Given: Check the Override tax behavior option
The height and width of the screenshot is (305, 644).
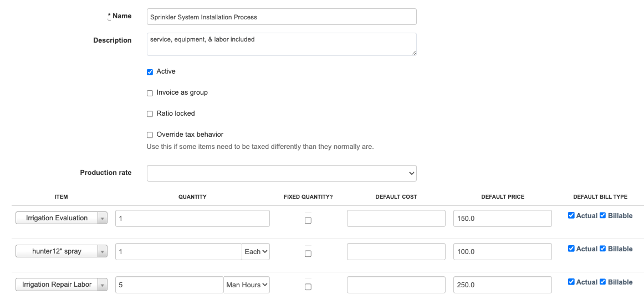Looking at the screenshot, I should 150,135.
